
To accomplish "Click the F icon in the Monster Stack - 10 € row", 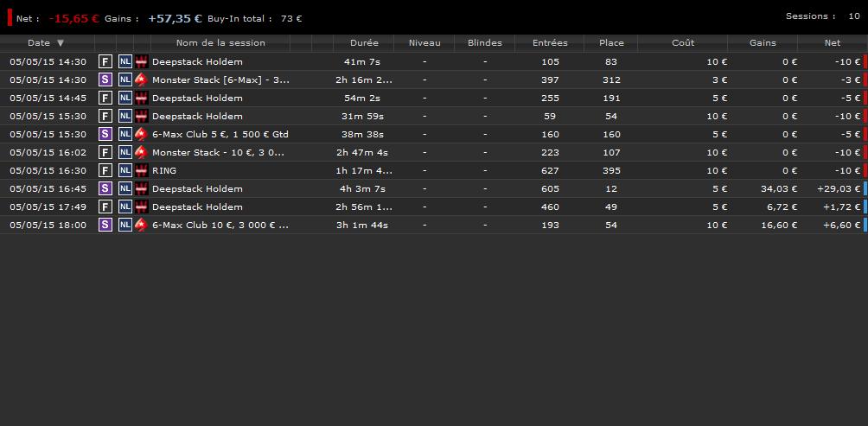I will [105, 152].
